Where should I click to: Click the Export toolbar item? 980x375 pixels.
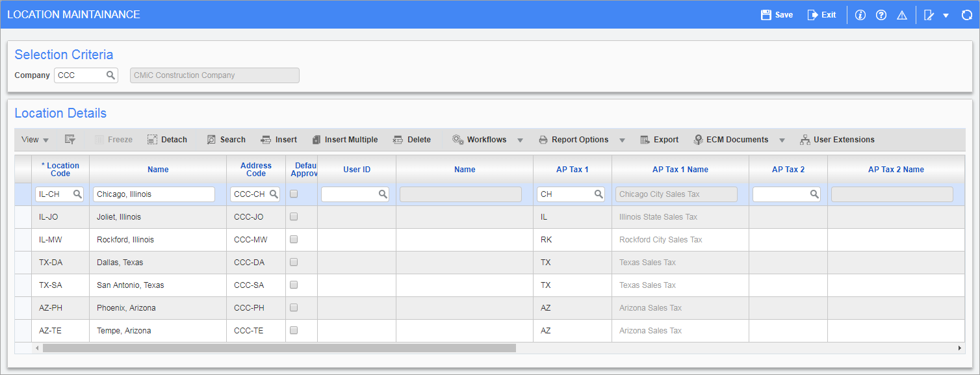659,140
